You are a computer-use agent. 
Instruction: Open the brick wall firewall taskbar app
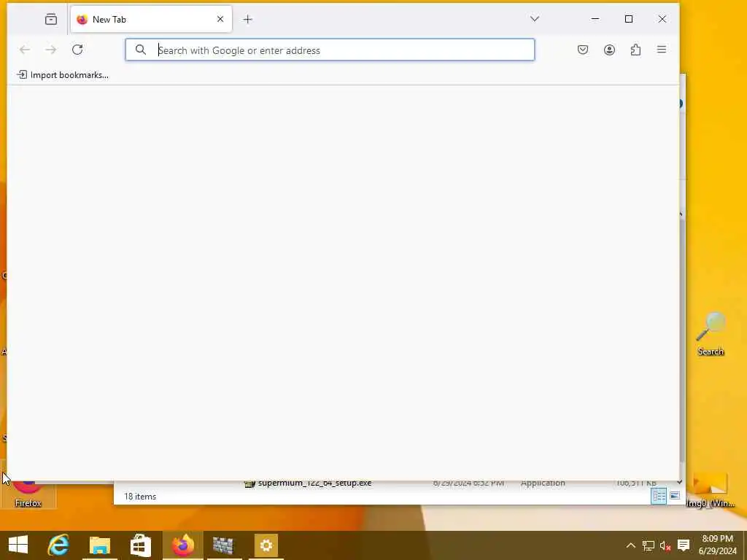pos(223,545)
